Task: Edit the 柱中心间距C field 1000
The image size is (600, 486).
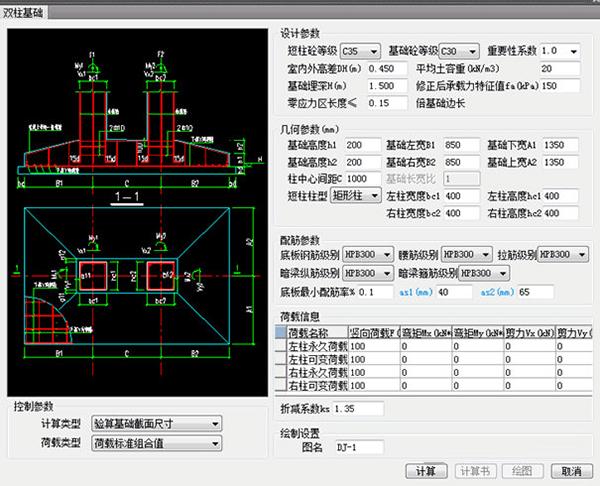Action: [363, 179]
